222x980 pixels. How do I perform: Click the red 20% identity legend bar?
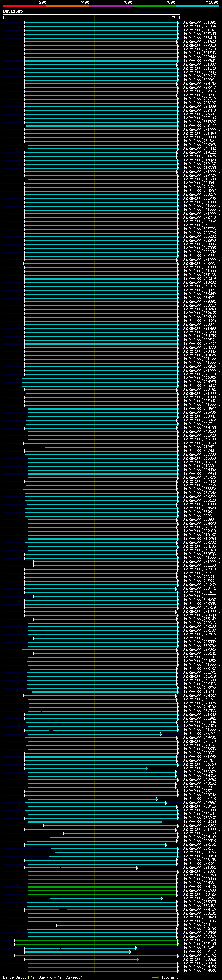click(25, 6)
